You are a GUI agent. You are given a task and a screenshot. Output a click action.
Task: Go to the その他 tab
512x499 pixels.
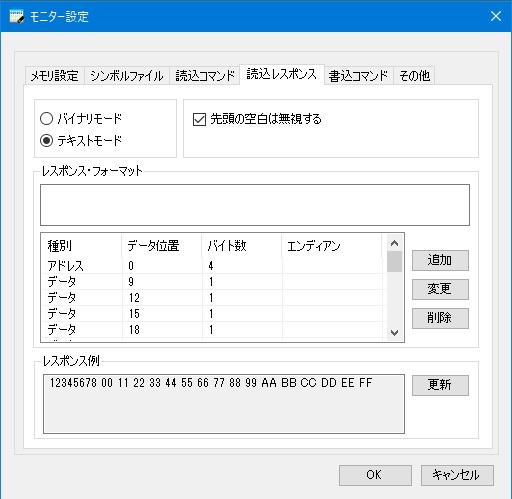click(414, 76)
